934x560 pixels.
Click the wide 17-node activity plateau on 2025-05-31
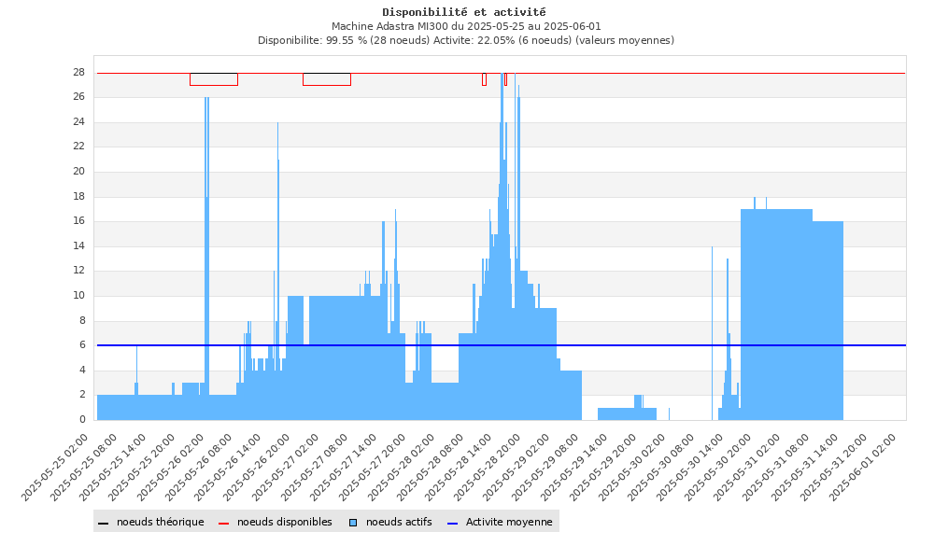click(776, 315)
